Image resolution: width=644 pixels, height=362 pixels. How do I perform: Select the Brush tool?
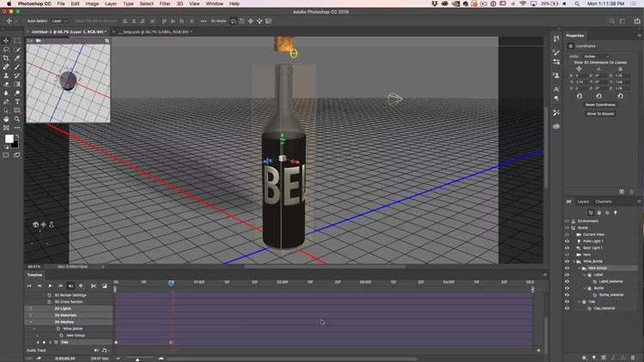pos(17,67)
